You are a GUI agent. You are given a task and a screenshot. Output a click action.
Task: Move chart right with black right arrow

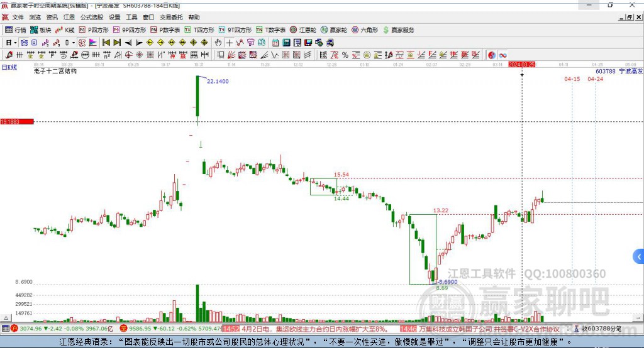(139, 43)
